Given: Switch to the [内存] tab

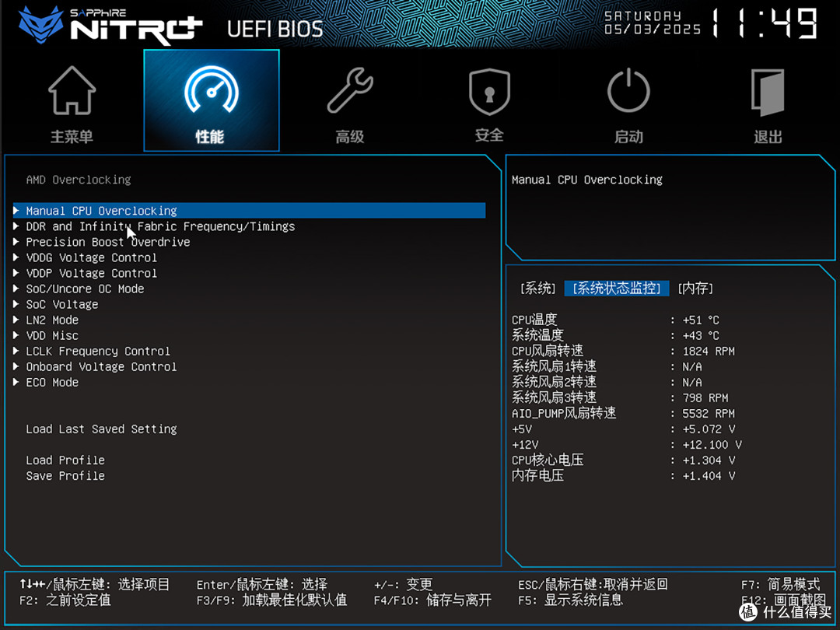Looking at the screenshot, I should point(695,289).
